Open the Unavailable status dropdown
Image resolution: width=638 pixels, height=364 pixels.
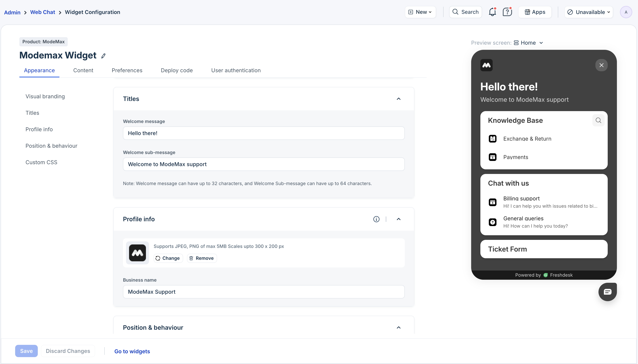(589, 12)
